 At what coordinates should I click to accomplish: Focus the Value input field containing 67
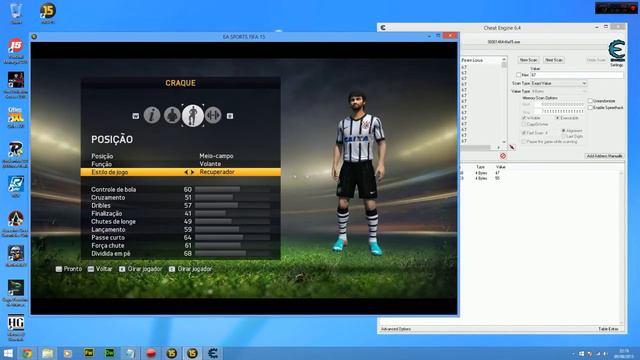coord(576,75)
